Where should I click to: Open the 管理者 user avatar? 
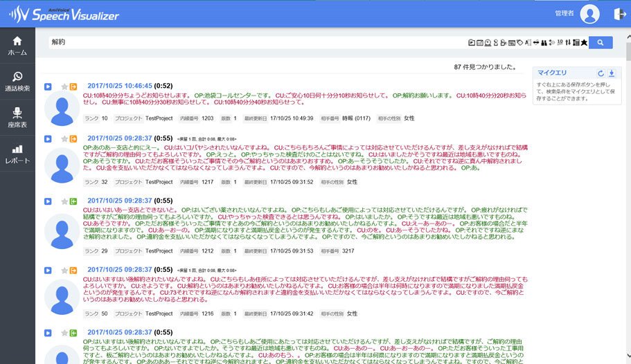(590, 14)
